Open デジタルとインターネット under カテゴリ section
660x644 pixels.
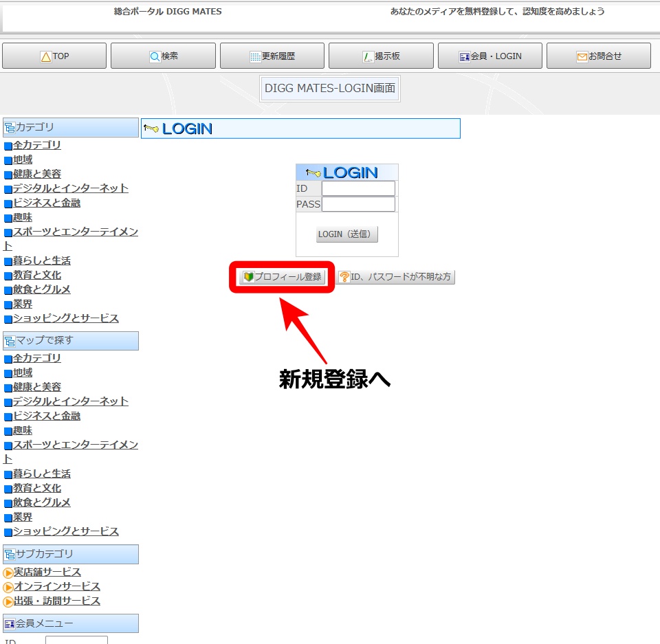[70, 188]
